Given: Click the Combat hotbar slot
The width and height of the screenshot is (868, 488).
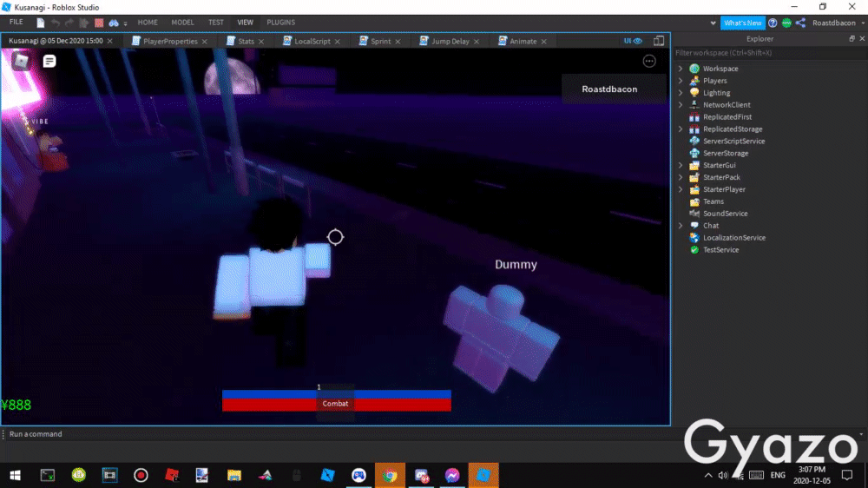Looking at the screenshot, I should [335, 404].
